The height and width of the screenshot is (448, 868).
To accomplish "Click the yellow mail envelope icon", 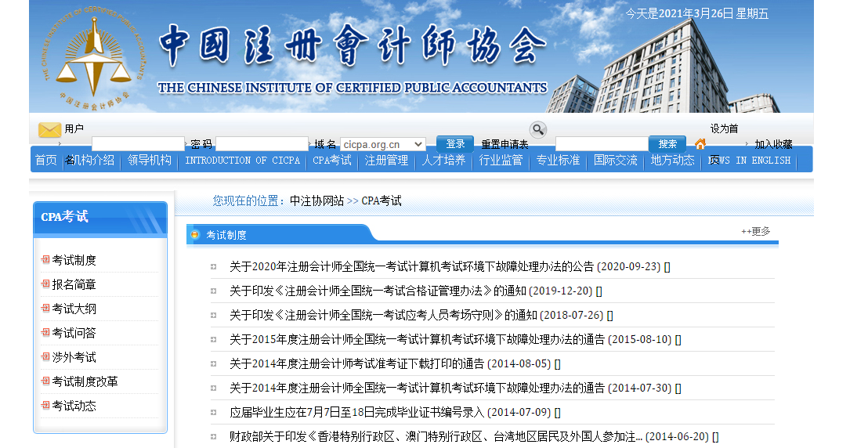I will 50,130.
